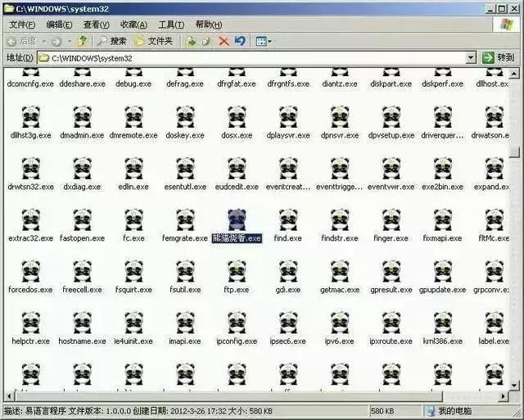Click the debug.exe file name
The width and height of the screenshot is (524, 420).
(133, 84)
